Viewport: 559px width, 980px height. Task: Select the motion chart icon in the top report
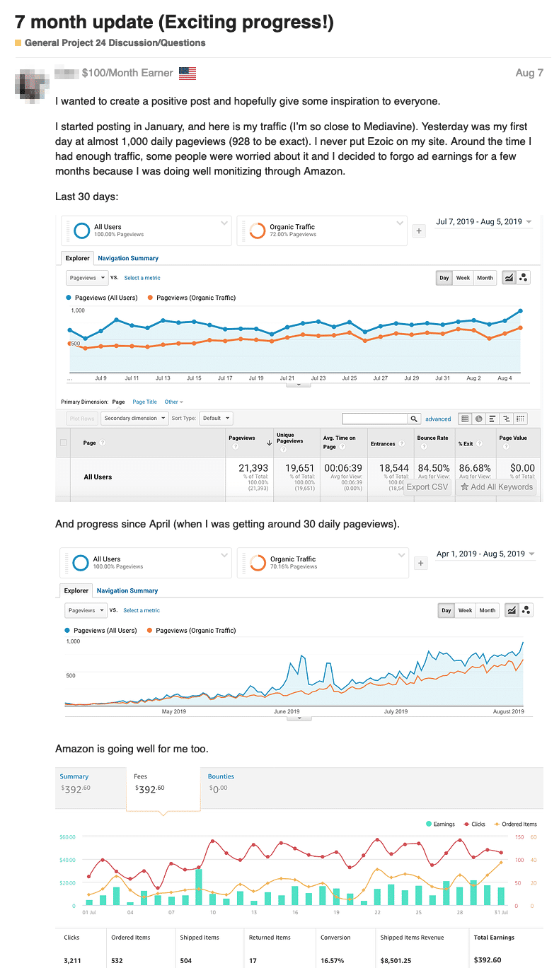pyautogui.click(x=524, y=278)
